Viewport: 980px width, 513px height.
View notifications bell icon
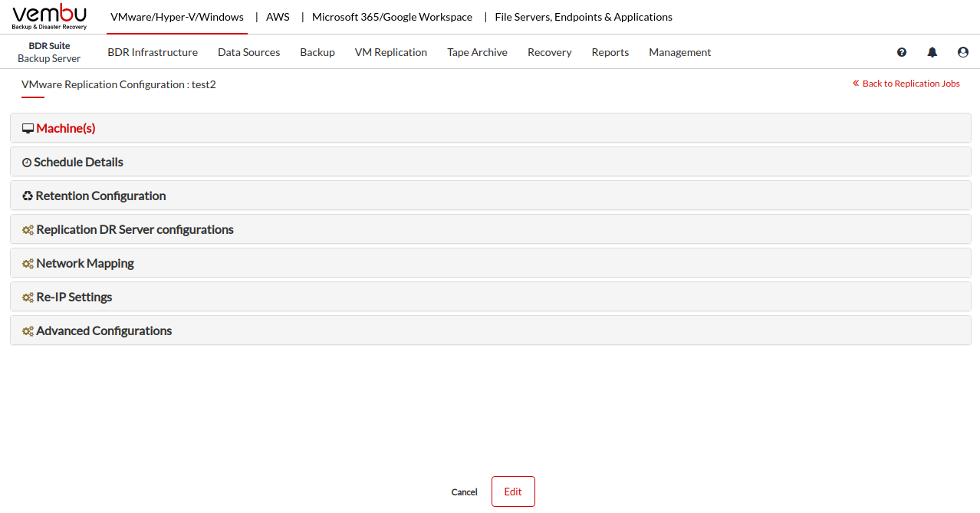click(932, 52)
